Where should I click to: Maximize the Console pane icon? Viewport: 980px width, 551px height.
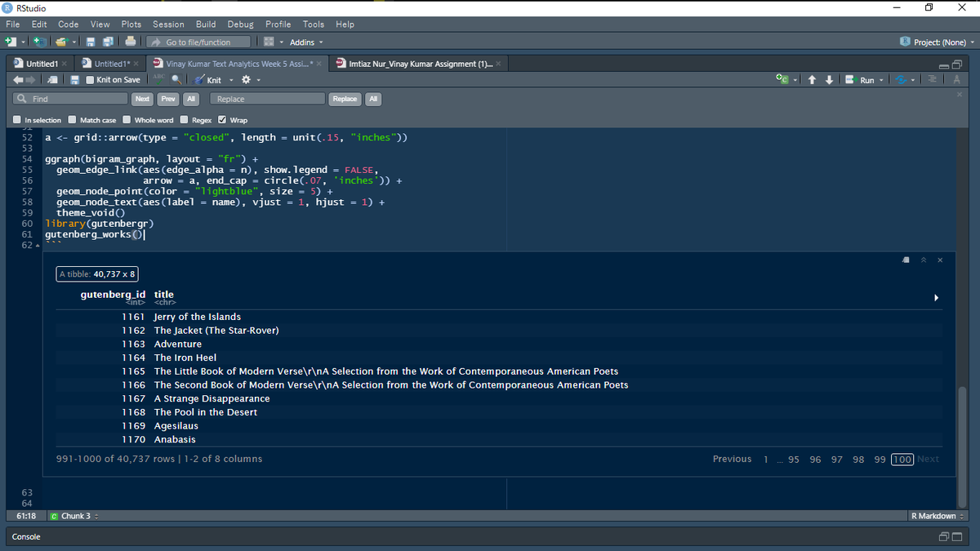pyautogui.click(x=955, y=537)
